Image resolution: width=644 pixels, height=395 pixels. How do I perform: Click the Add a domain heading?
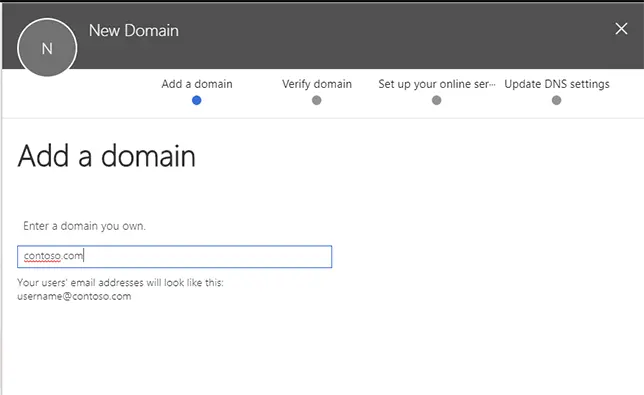pos(106,156)
